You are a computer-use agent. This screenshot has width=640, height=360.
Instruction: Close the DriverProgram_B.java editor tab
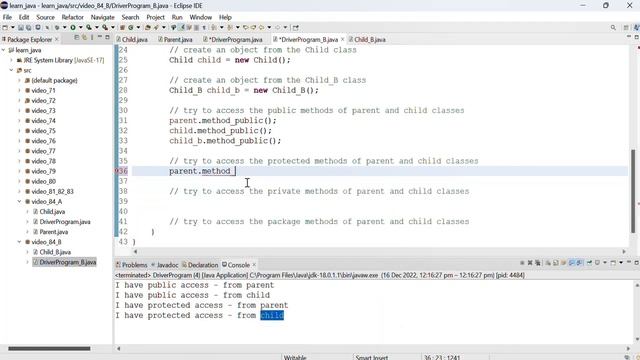tap(342, 39)
